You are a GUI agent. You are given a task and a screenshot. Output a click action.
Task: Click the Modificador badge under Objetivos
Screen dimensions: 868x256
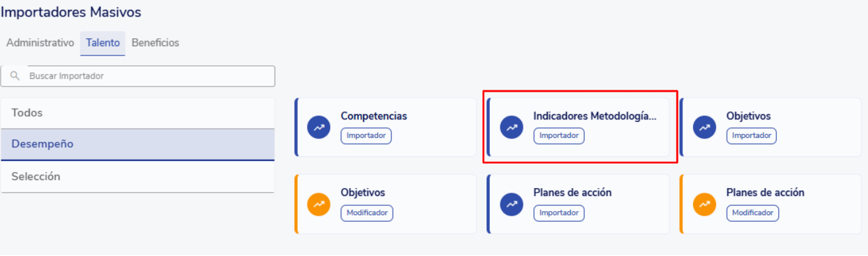click(367, 213)
